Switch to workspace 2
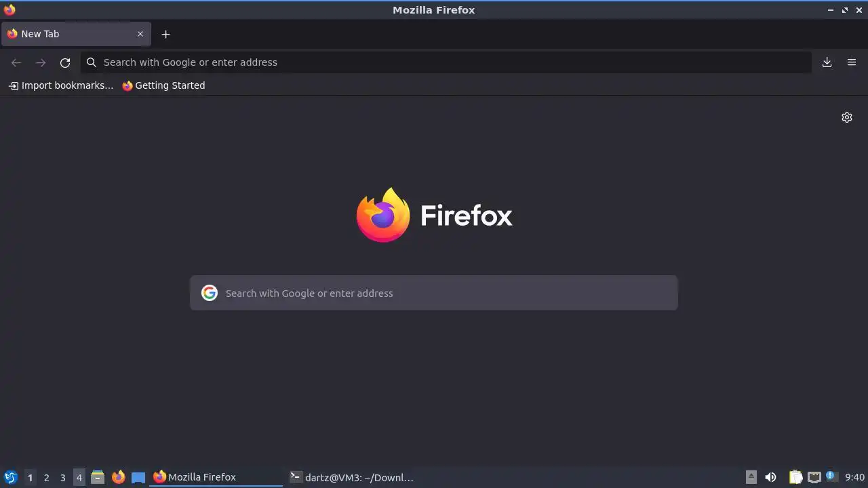 46,477
